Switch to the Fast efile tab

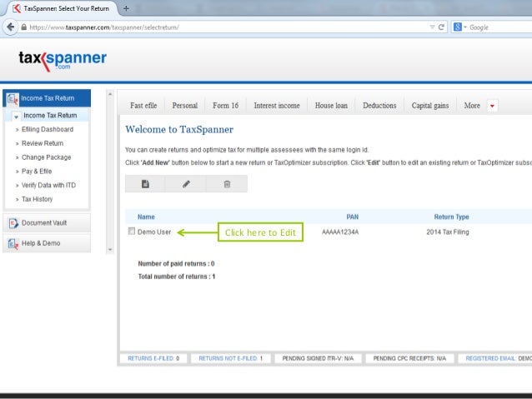pos(143,106)
